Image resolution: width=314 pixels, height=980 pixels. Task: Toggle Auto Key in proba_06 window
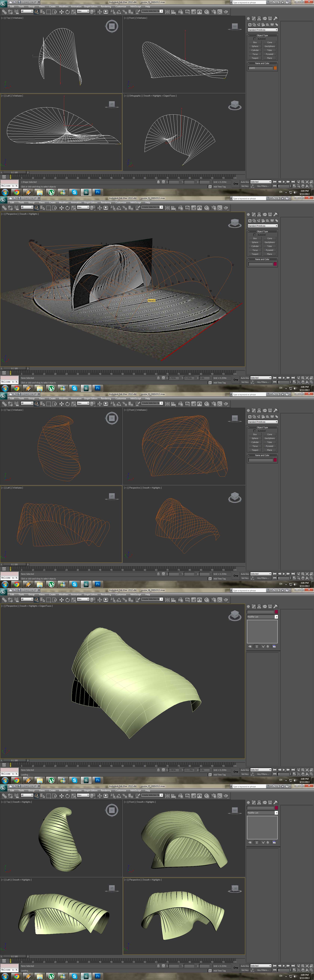click(245, 770)
